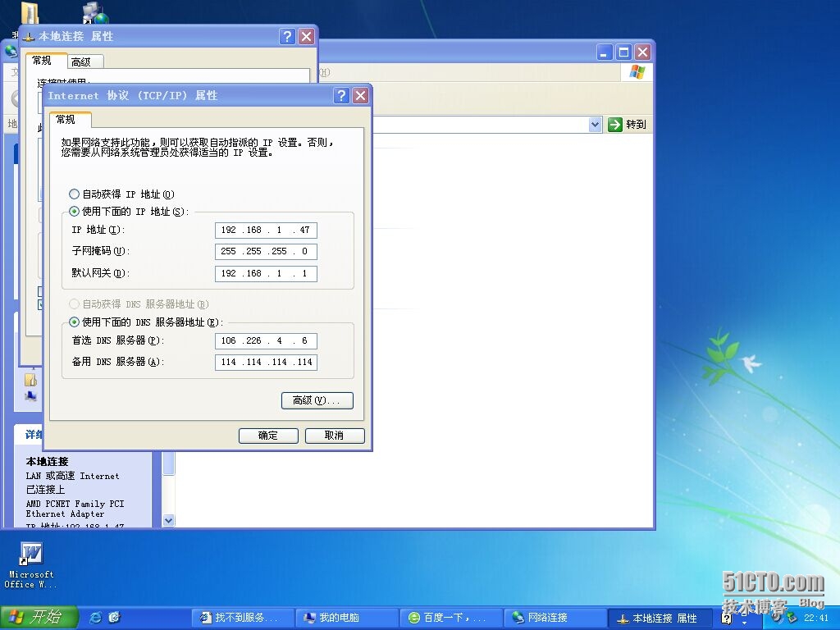Minimize the network connections window
This screenshot has width=840, height=630.
click(x=605, y=52)
